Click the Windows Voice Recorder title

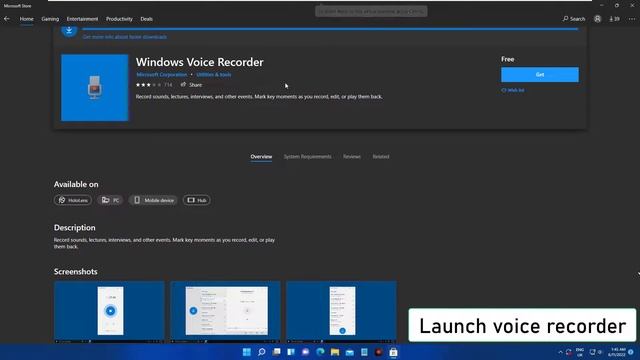point(200,62)
